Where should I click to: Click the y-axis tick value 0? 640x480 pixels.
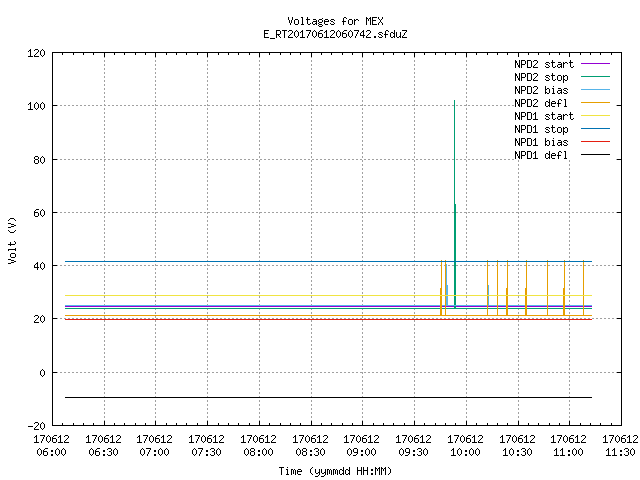[x=42, y=373]
